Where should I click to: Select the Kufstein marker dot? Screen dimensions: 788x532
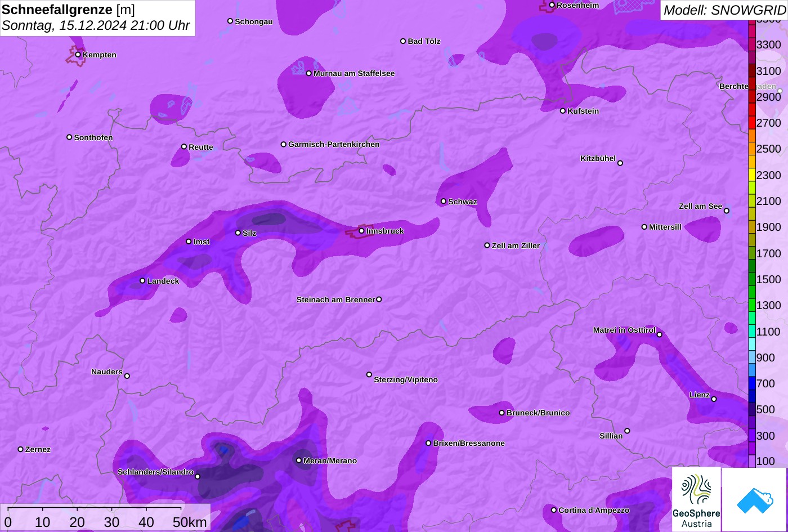(563, 111)
